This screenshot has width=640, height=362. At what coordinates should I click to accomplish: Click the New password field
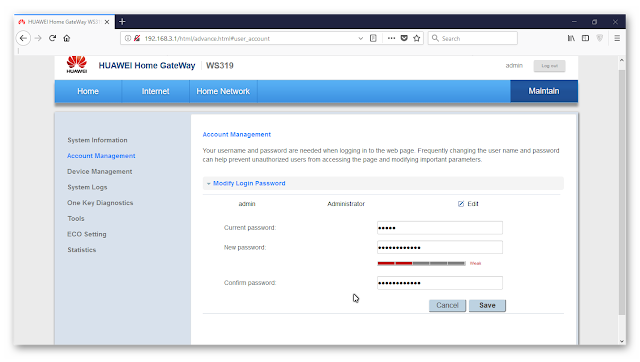(440, 247)
